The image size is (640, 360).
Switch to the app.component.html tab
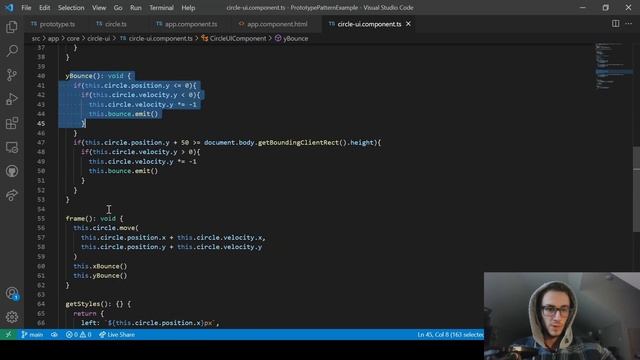pos(273,24)
